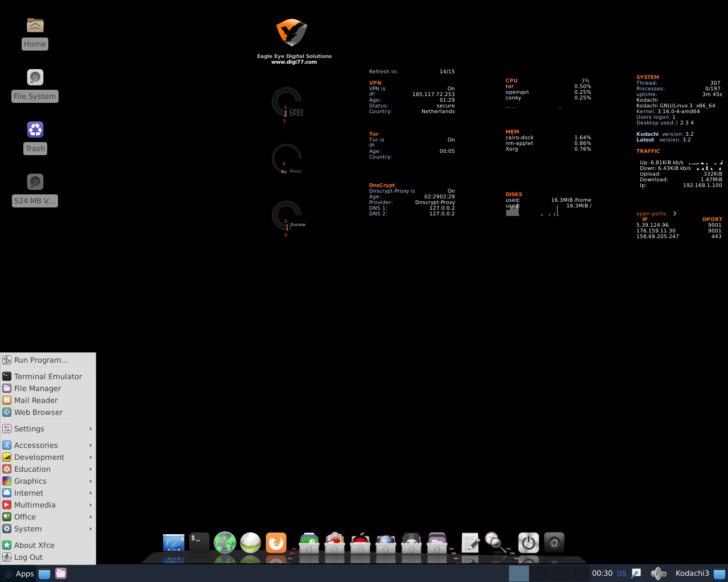Expand the Multimedia submenu
This screenshot has height=582, width=728.
pyautogui.click(x=48, y=505)
